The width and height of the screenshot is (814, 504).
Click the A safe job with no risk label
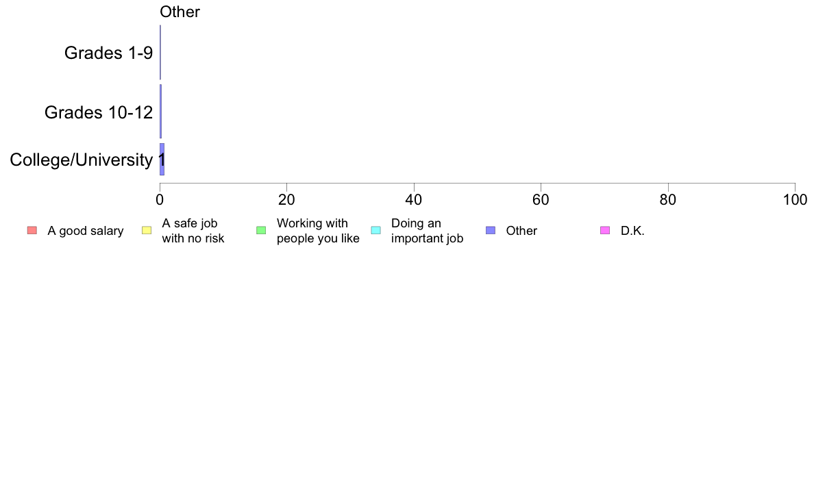point(193,231)
